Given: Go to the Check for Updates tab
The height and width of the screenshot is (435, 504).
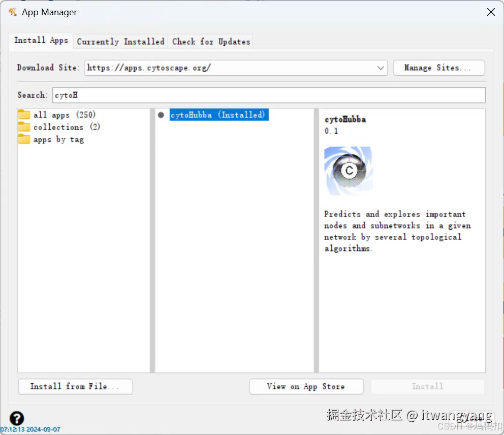Looking at the screenshot, I should pos(211,42).
